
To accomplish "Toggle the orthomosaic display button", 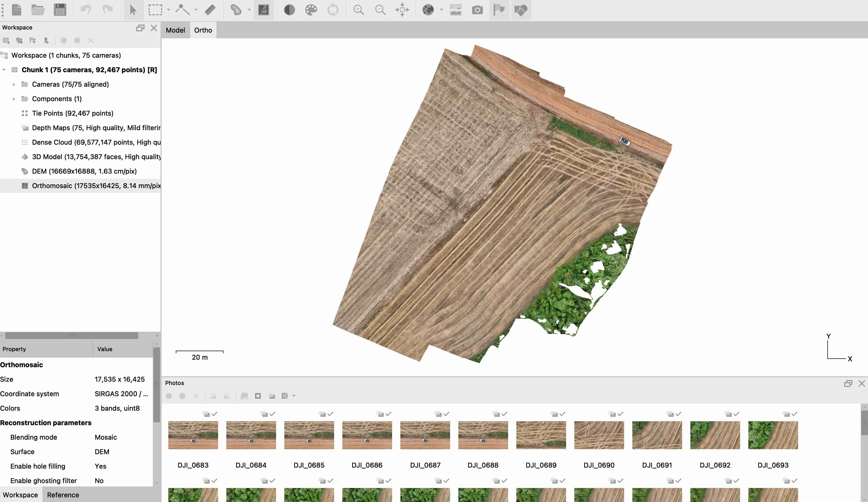I will [x=264, y=10].
